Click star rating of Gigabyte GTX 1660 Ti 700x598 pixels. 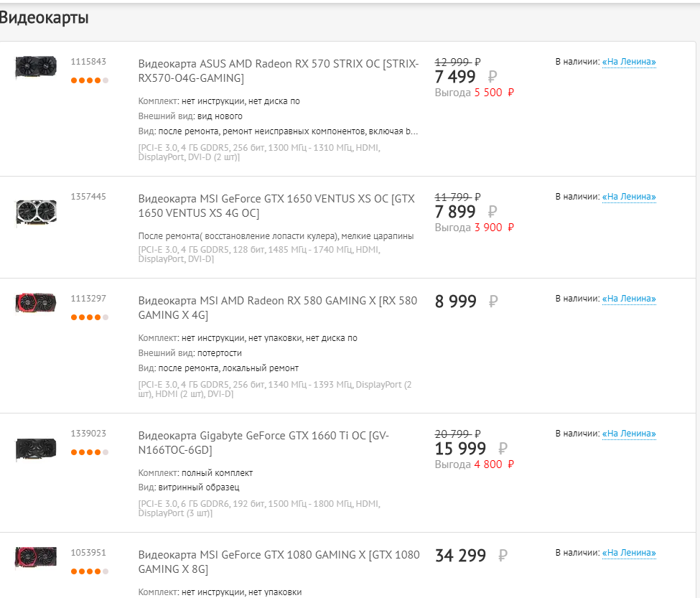pyautogui.click(x=89, y=452)
